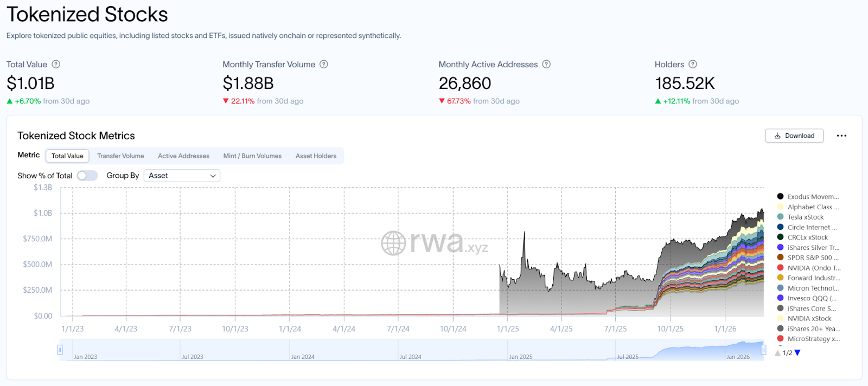The image size is (868, 386).
Task: Go to the next legend page arrow
Action: [x=797, y=353]
